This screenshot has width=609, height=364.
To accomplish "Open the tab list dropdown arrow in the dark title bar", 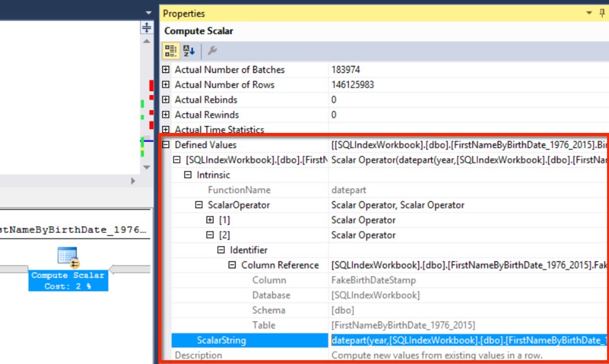I will pos(148,13).
